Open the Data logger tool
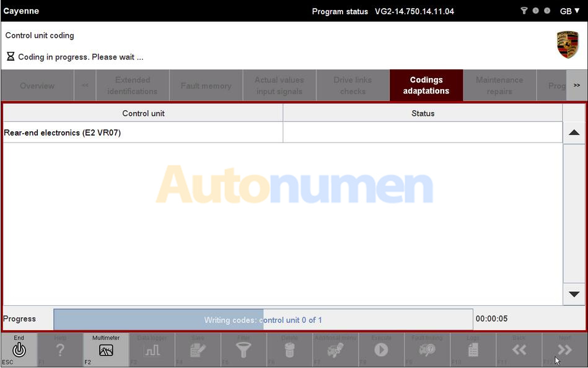Screen dimensions: 588x368 point(152,350)
